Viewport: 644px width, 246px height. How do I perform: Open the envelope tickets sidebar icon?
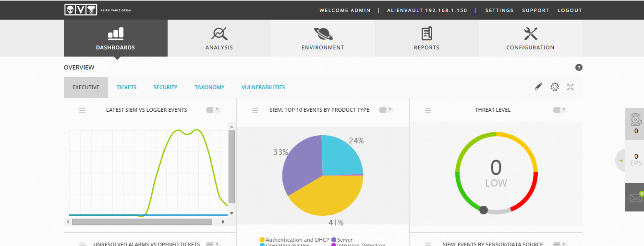coord(636,198)
